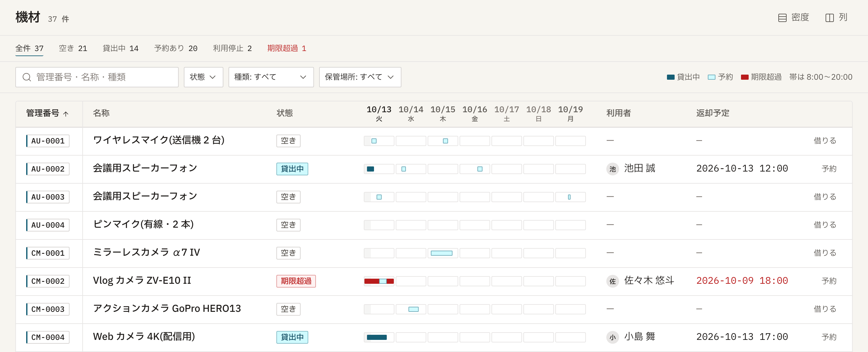This screenshot has width=868, height=352.
Task: Select the 空き 21 tab
Action: click(x=73, y=48)
